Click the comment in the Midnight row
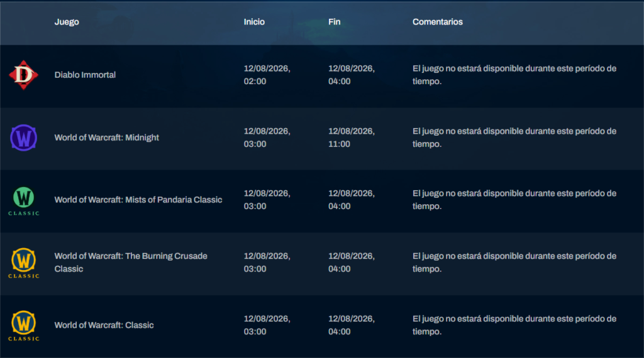644x358 pixels. [514, 138]
